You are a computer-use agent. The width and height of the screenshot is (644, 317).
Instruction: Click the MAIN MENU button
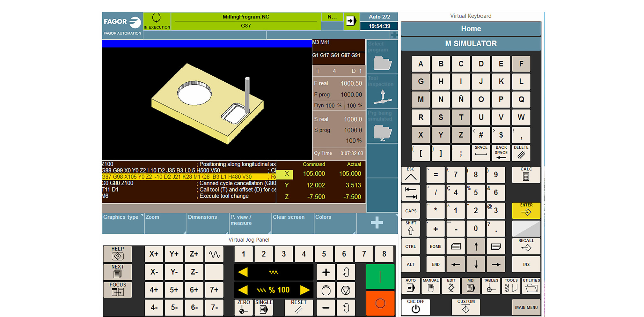click(x=526, y=307)
